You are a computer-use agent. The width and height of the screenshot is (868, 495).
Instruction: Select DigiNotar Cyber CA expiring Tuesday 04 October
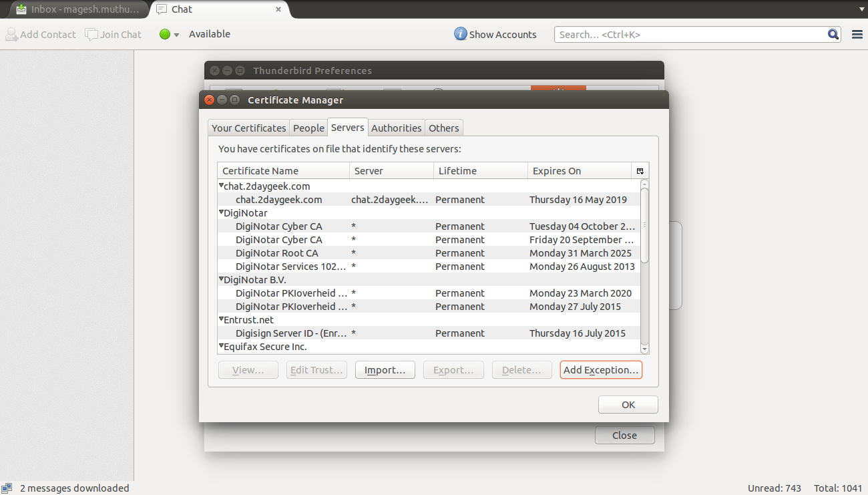click(x=429, y=226)
